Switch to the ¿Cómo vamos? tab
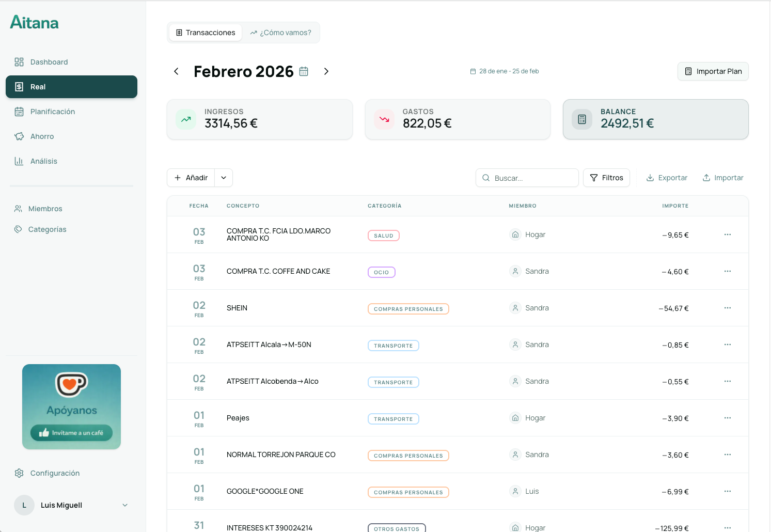 tap(280, 33)
